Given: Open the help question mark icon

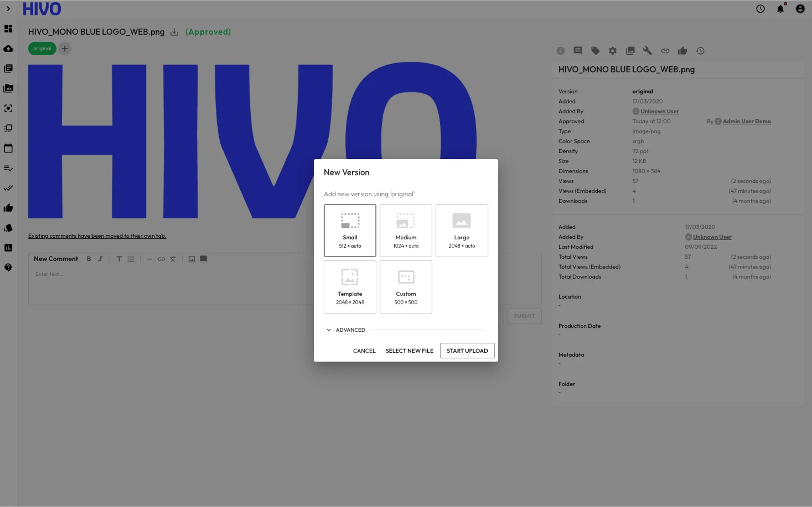Looking at the screenshot, I should coord(8,268).
